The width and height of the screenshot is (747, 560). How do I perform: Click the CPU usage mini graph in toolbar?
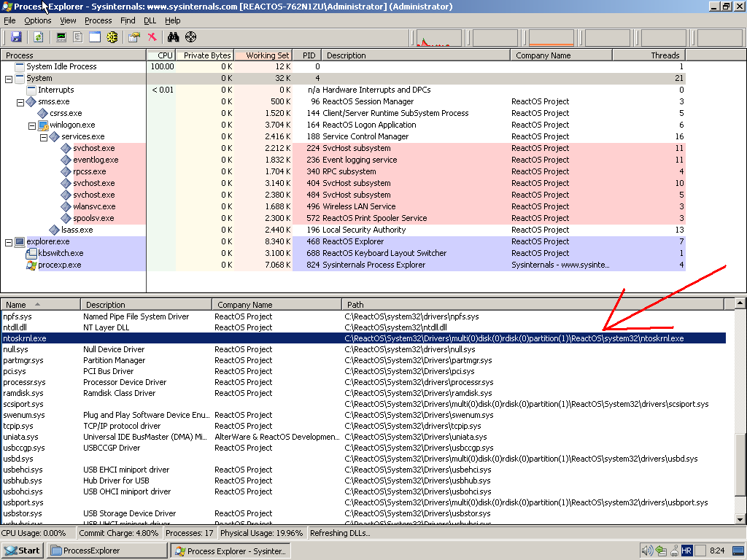[x=438, y=38]
